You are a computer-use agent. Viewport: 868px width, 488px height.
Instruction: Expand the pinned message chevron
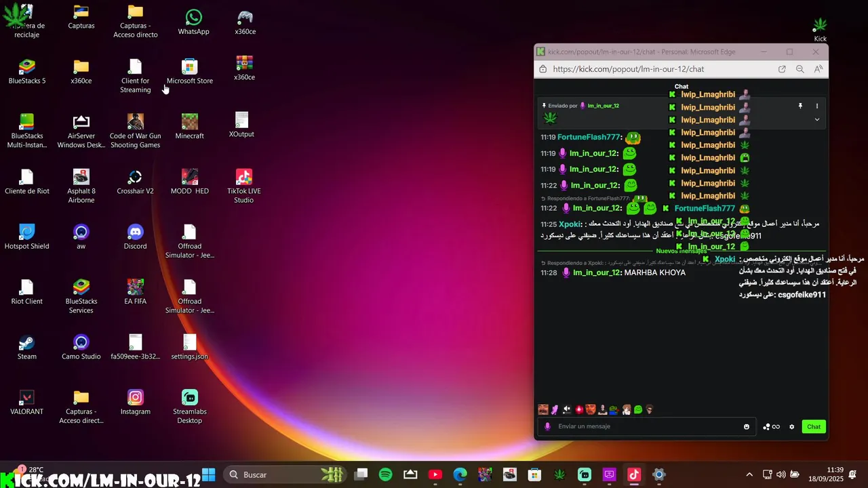(x=817, y=119)
